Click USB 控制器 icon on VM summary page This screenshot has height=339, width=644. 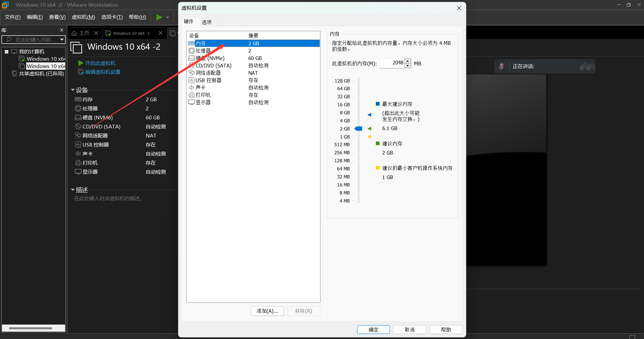pos(78,145)
